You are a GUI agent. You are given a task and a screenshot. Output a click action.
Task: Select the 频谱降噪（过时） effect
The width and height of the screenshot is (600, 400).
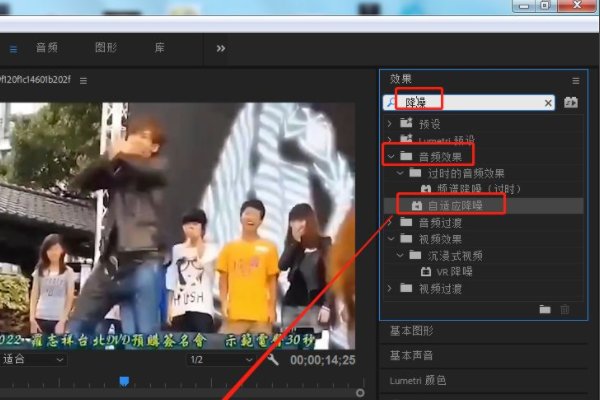(479, 189)
